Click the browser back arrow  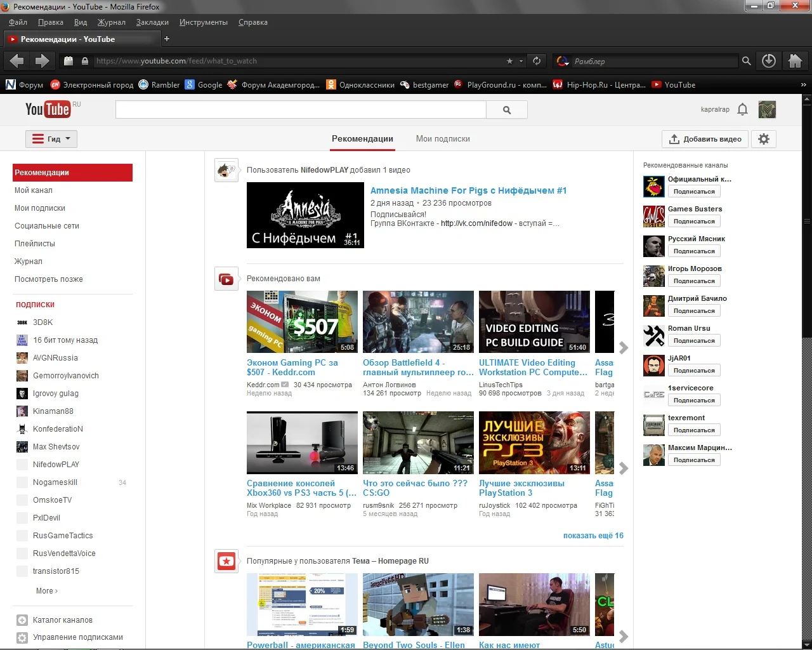[17, 61]
